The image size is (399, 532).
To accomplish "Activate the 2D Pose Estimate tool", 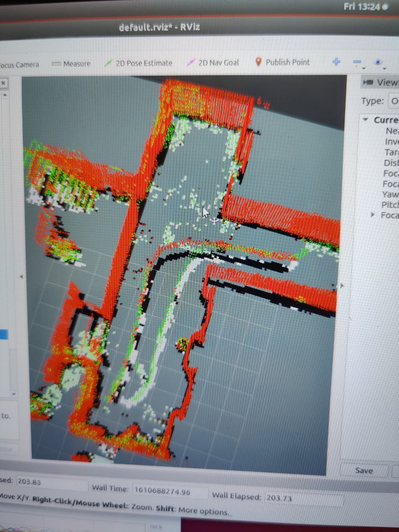I will (x=138, y=63).
